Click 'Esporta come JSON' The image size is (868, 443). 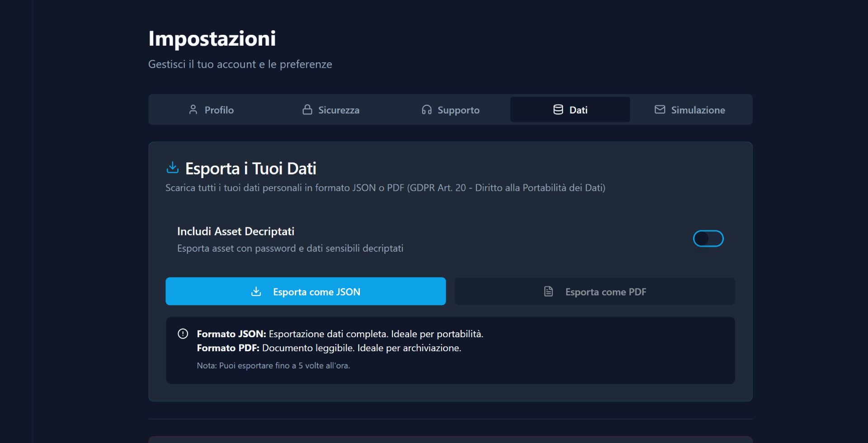click(x=306, y=291)
